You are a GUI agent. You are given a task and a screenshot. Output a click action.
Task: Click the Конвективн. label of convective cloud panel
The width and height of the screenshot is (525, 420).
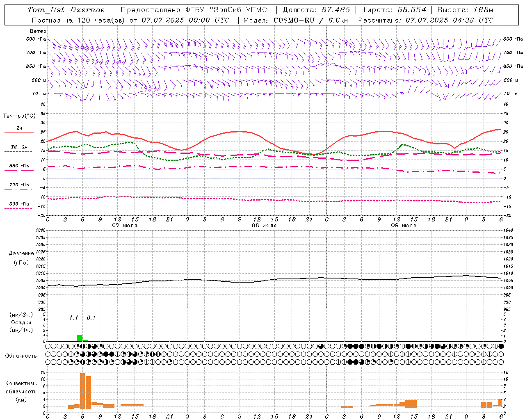[21, 383]
